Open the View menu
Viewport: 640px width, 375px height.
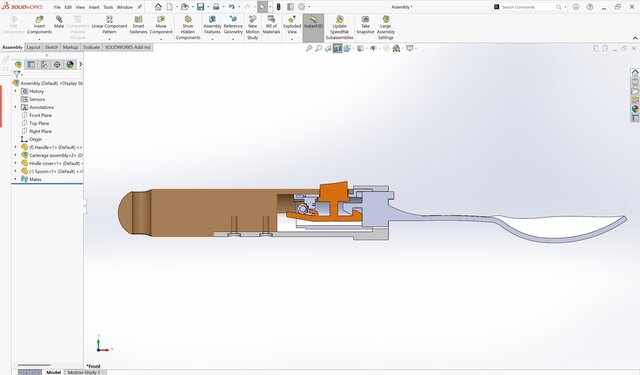pyautogui.click(x=80, y=7)
